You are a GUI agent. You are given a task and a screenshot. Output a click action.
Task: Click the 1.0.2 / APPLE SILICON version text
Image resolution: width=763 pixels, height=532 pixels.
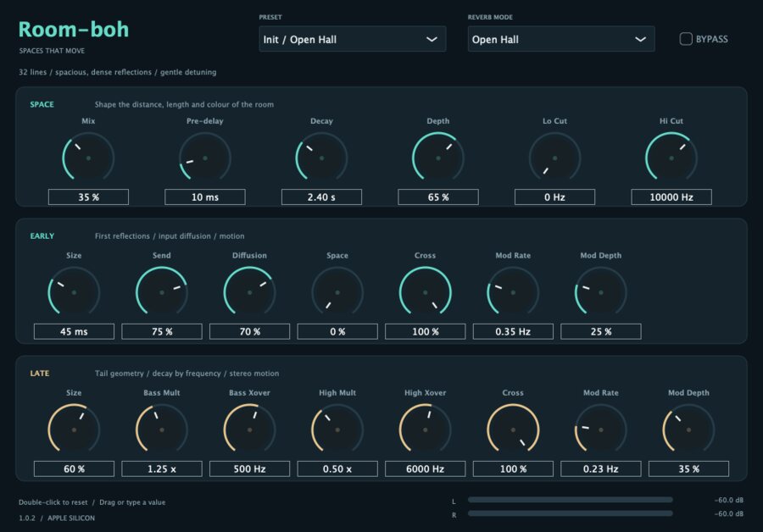tap(57, 518)
